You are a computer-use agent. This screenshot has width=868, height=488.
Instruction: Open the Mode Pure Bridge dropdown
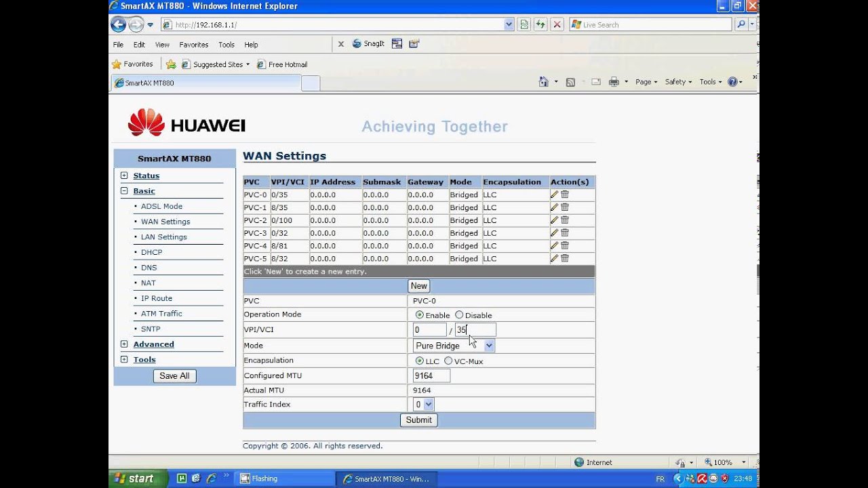click(x=454, y=346)
